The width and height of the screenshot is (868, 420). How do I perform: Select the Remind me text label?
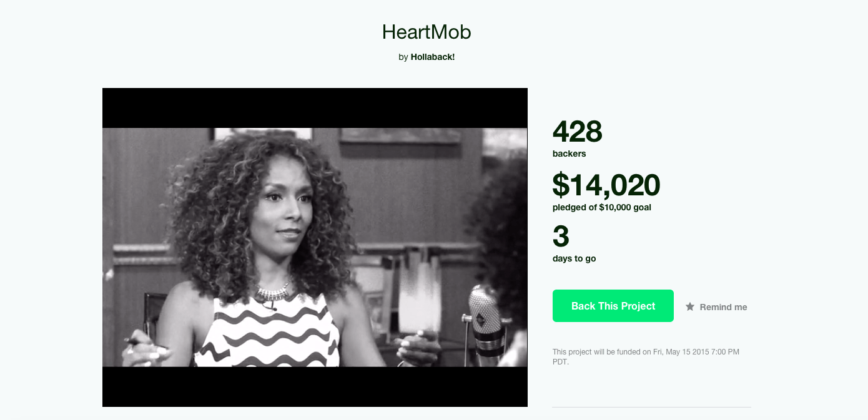pos(723,307)
